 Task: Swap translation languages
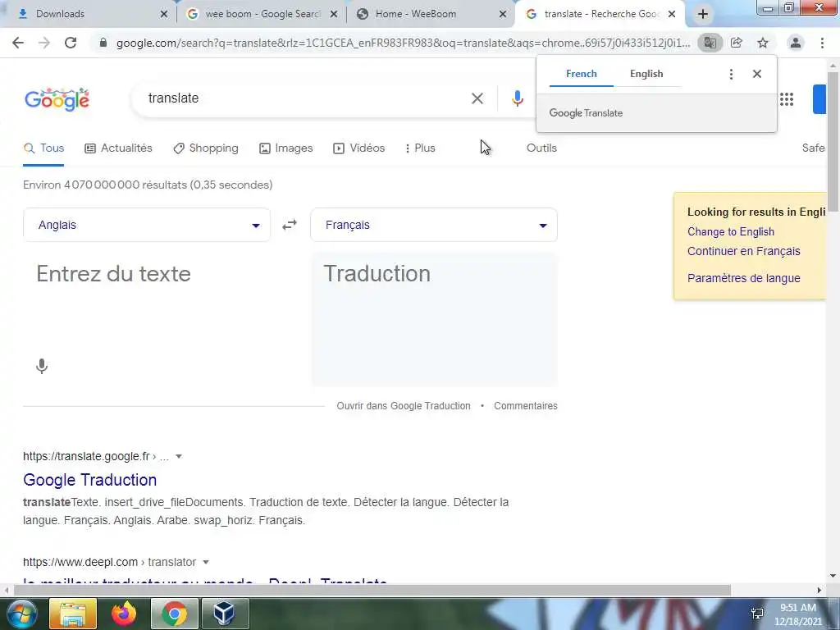[290, 225]
